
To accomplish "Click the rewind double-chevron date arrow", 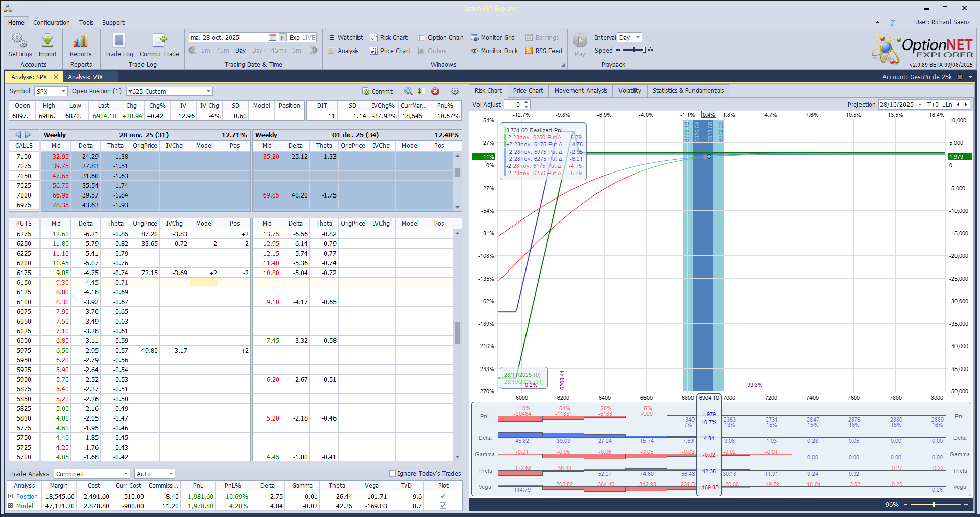I will (x=193, y=51).
